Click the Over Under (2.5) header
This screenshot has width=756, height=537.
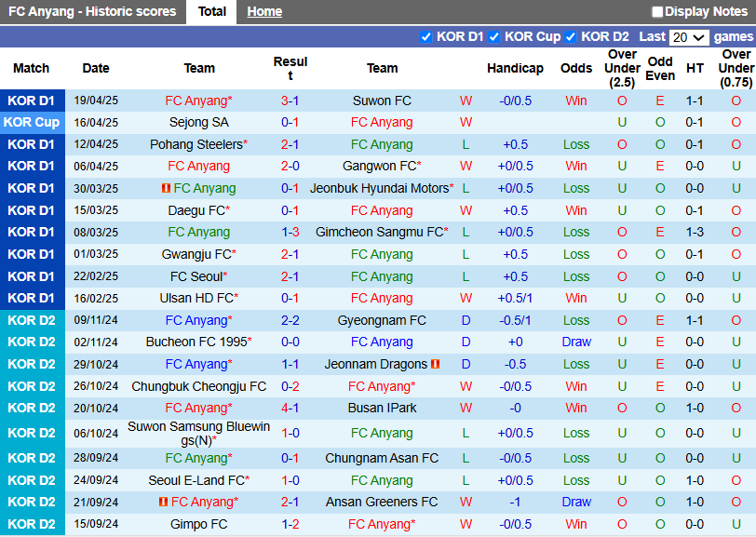tap(622, 69)
